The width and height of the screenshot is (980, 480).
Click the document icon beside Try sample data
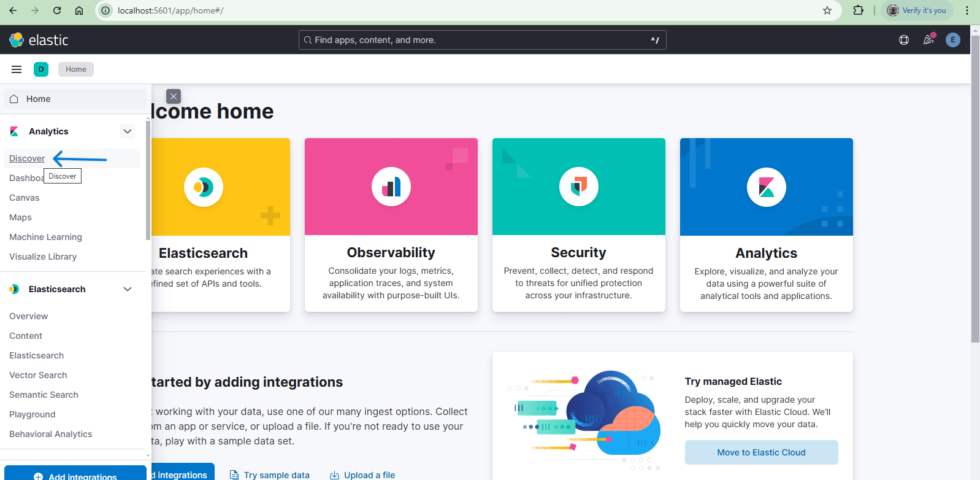(234, 475)
